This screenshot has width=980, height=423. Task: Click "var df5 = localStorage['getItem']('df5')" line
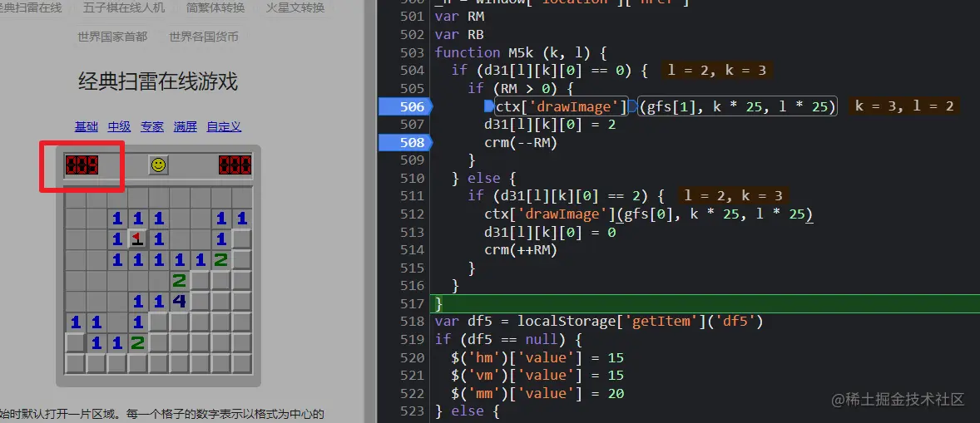click(599, 322)
